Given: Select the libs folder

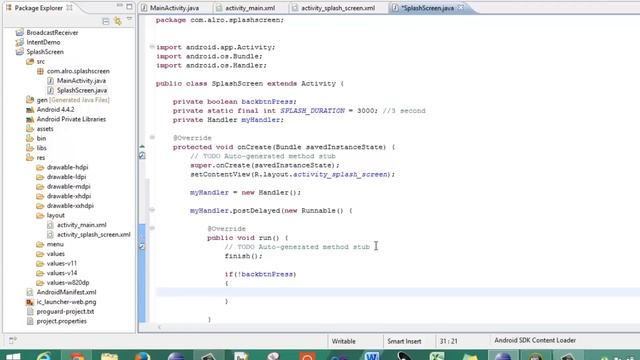Looking at the screenshot, I should pyautogui.click(x=42, y=148).
